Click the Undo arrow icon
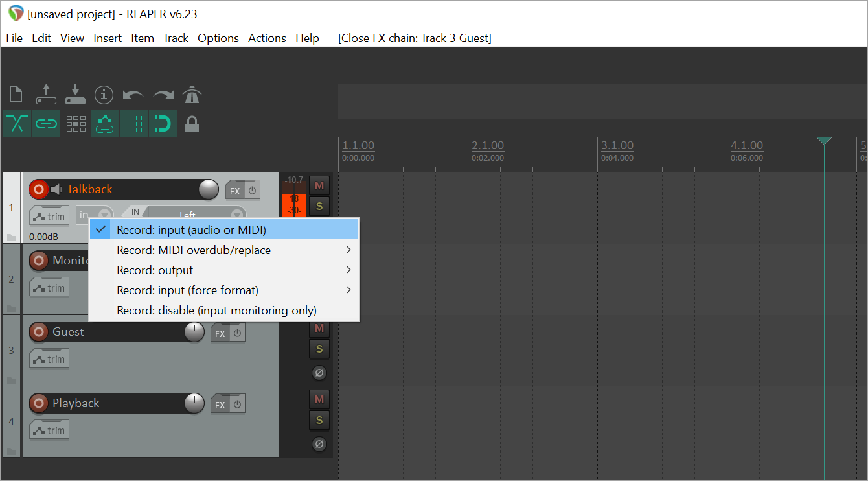 pyautogui.click(x=133, y=95)
